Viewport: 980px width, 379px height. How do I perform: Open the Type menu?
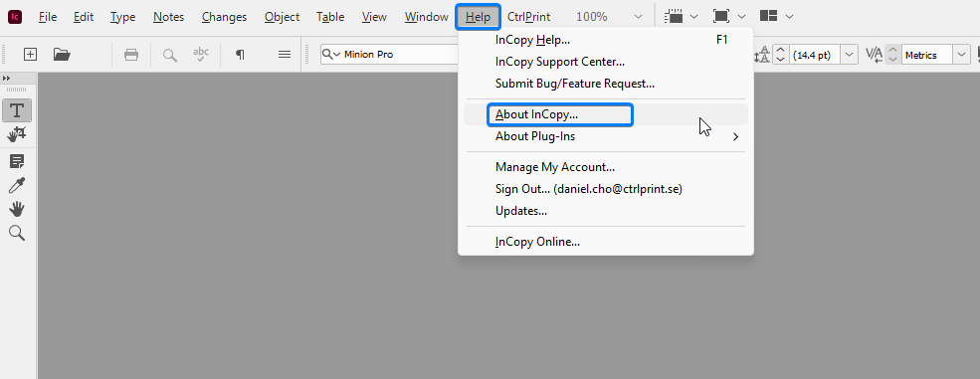122,17
